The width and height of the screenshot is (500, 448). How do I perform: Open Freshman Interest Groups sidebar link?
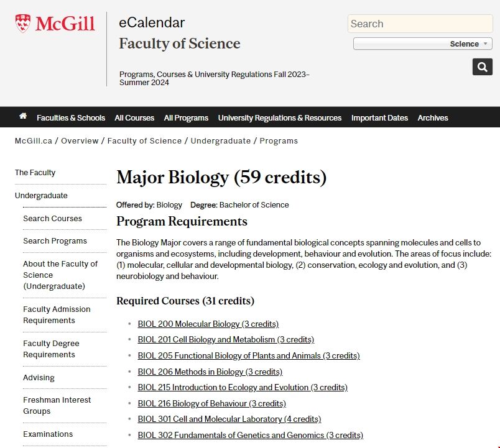(x=57, y=406)
